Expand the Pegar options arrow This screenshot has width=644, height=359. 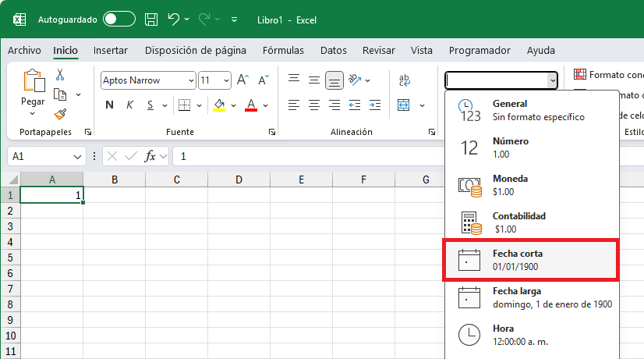pyautogui.click(x=33, y=113)
